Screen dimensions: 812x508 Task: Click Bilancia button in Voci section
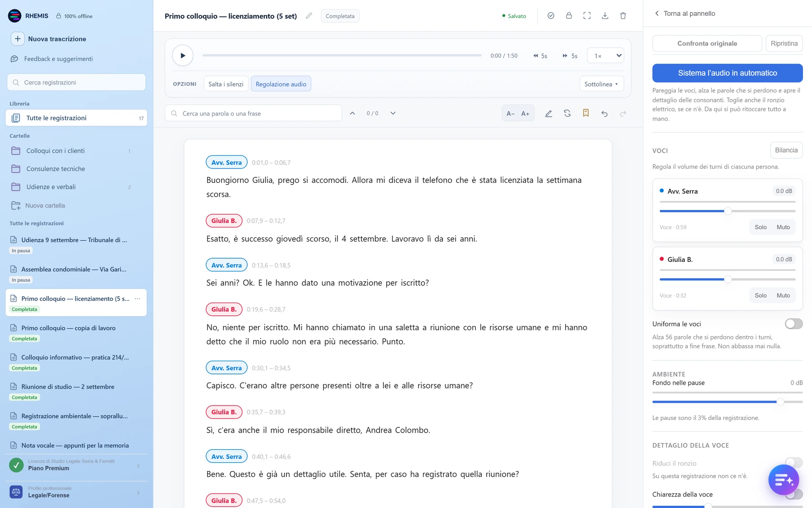786,150
